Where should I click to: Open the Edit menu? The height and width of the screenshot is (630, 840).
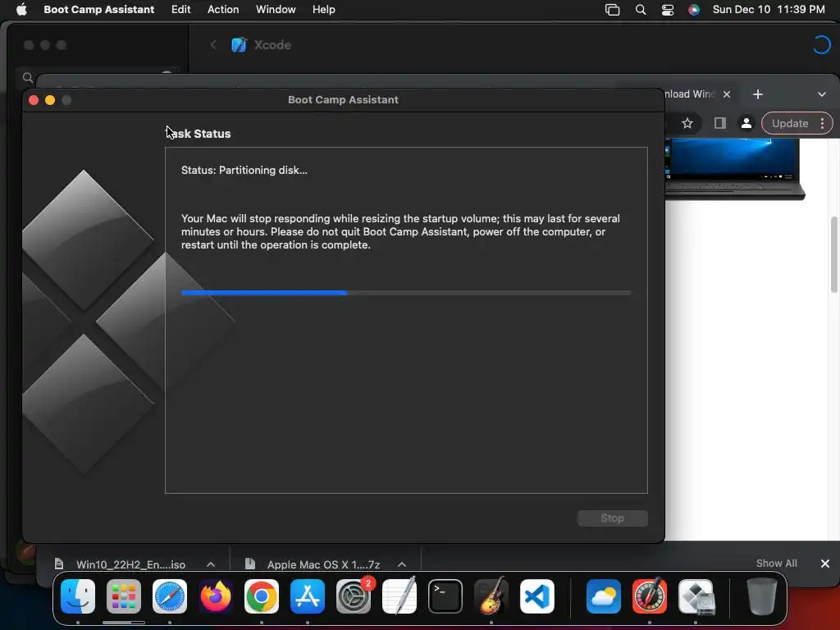click(180, 10)
